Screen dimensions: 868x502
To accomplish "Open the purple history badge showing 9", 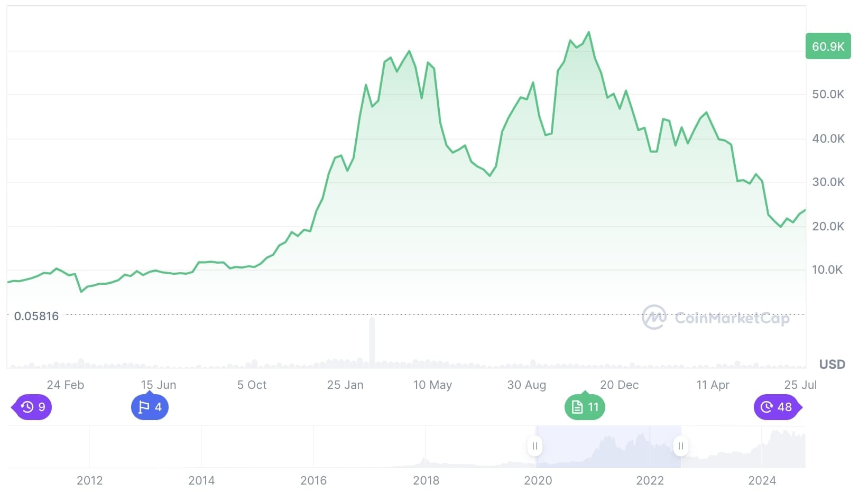I will coord(33,407).
